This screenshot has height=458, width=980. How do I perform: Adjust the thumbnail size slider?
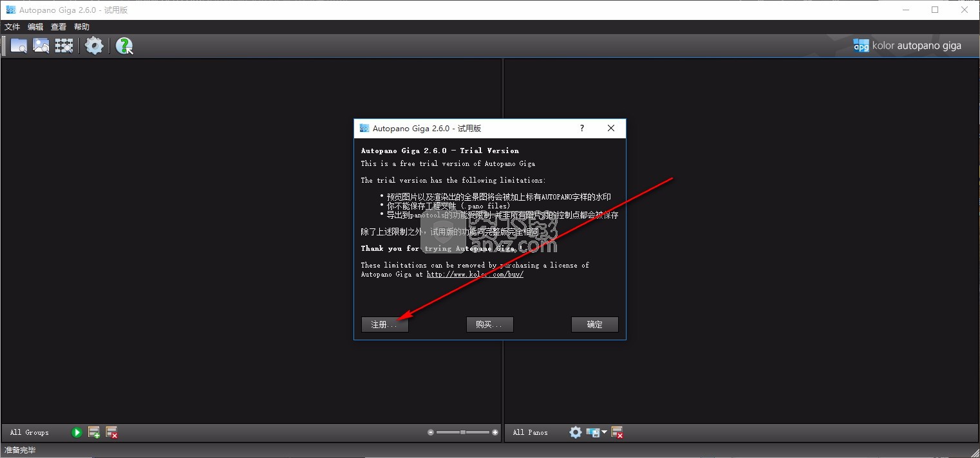click(x=463, y=432)
